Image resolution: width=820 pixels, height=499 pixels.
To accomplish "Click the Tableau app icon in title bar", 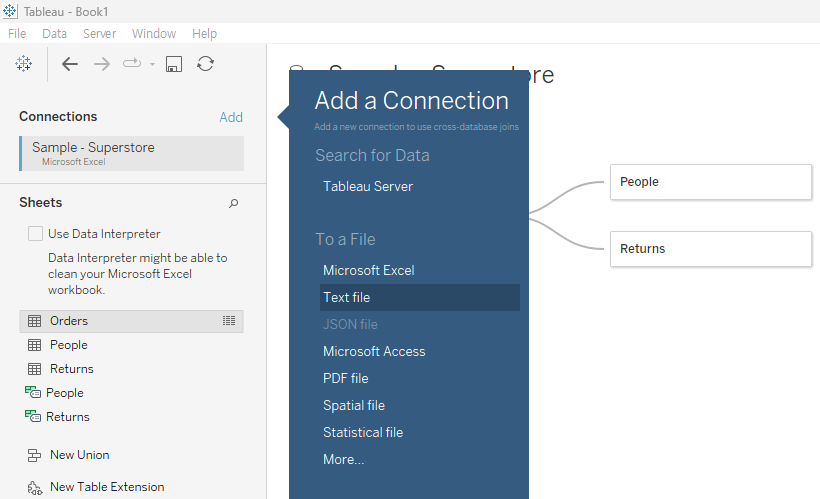I will [x=10, y=11].
